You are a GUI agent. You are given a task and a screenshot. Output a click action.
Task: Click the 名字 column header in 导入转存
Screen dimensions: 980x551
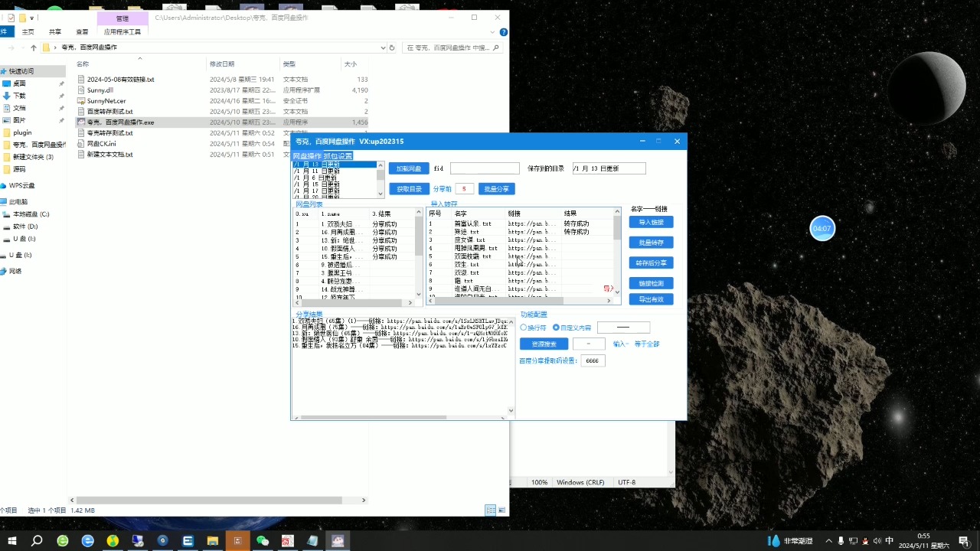479,214
